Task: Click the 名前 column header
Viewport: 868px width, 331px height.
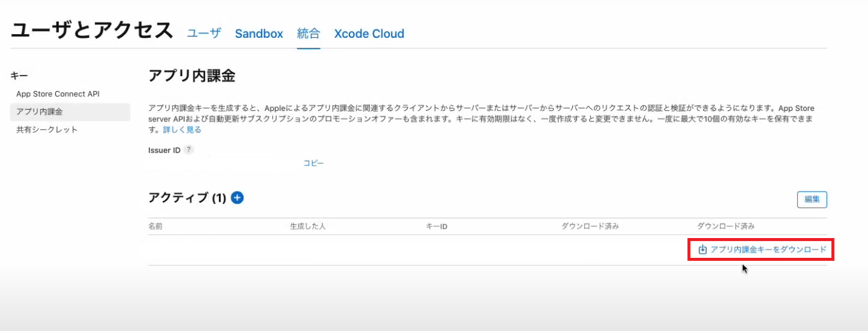Action: [156, 226]
